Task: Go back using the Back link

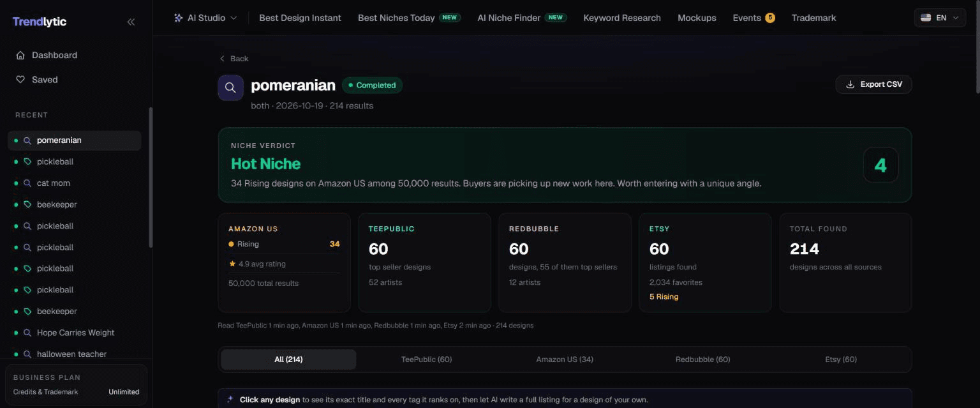Action: click(234, 59)
